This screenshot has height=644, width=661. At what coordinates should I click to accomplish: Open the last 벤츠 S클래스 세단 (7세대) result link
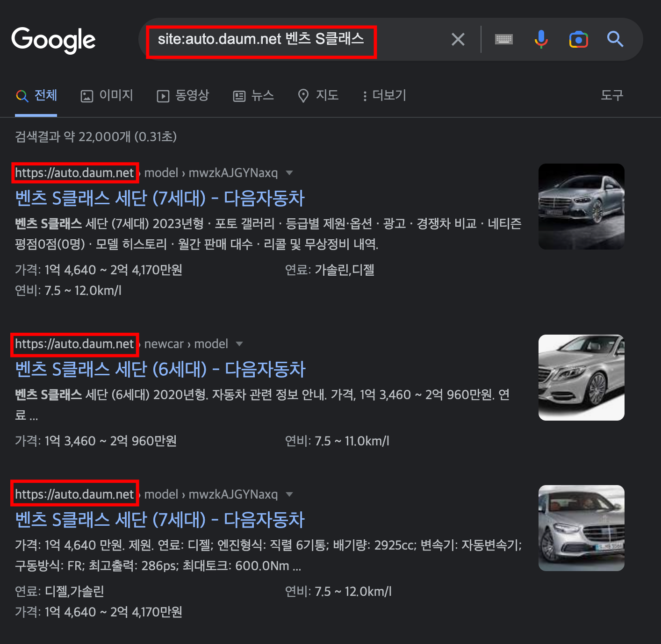click(x=160, y=520)
